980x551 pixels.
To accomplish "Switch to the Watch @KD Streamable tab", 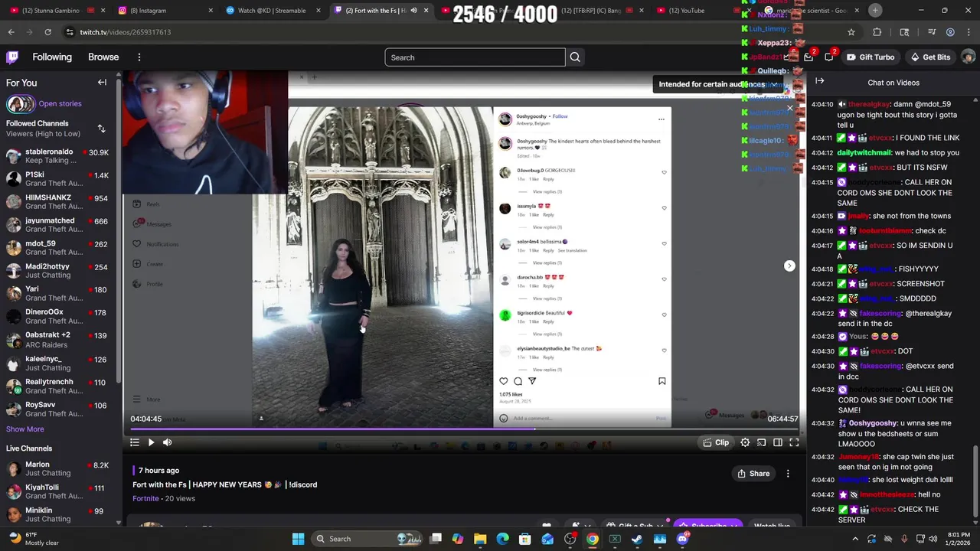I will pyautogui.click(x=272, y=11).
